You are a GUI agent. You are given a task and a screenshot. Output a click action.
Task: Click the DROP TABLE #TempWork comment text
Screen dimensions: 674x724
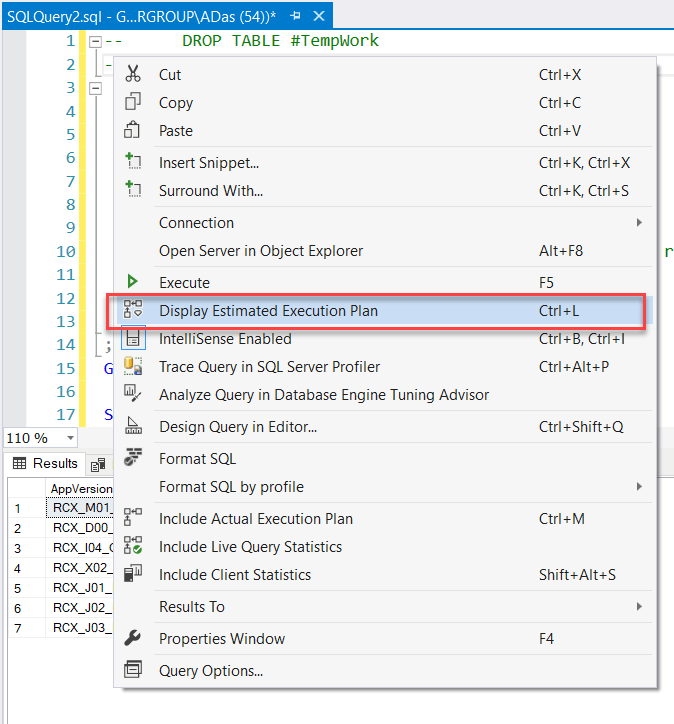280,41
